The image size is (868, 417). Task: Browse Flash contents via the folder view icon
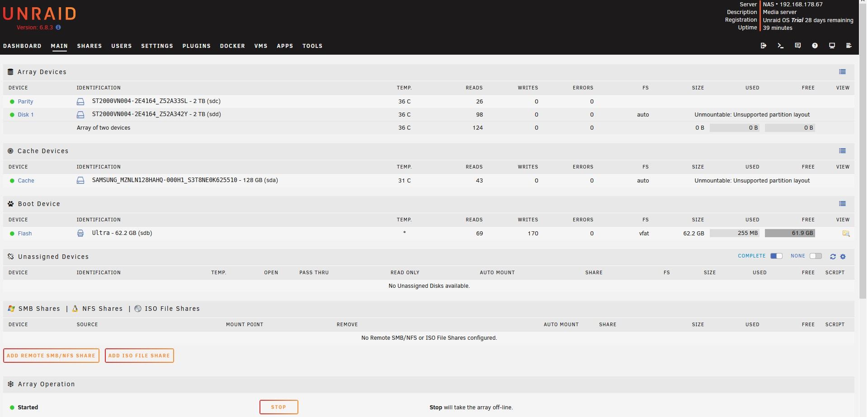point(846,234)
